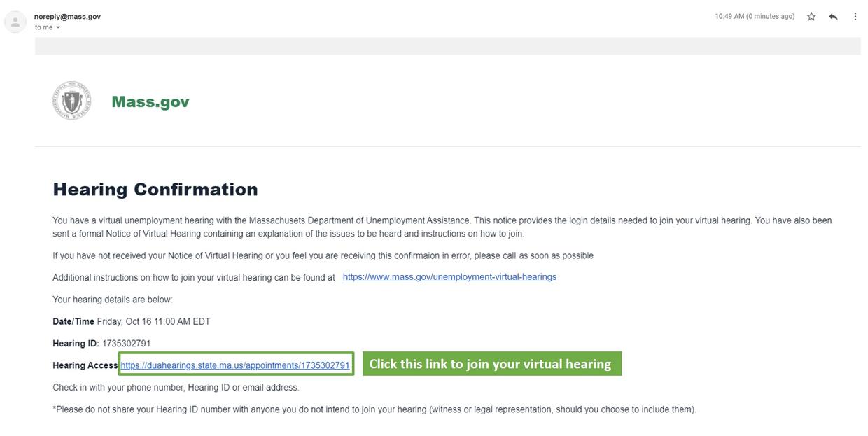
Task: Star this email from noreply@mass.gov
Action: 811,16
